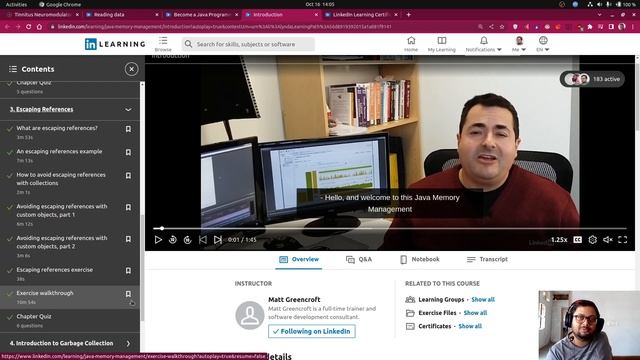
Task: Bookmark 'How to avoid escaping references with collections'
Action: pos(128,176)
